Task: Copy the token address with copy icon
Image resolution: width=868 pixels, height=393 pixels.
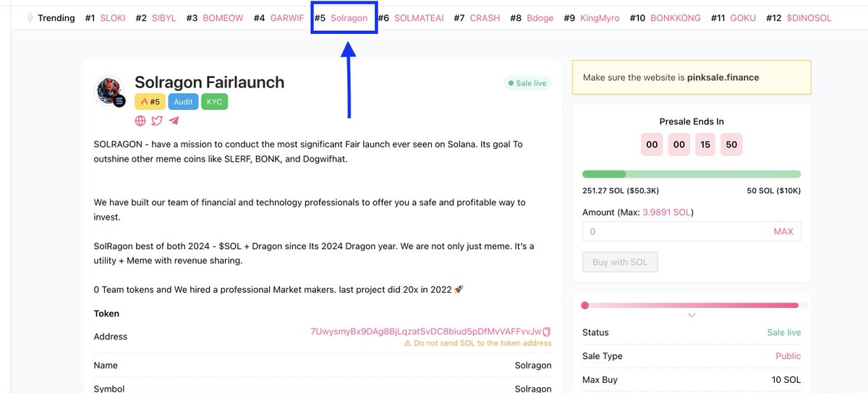Action: coord(547,332)
